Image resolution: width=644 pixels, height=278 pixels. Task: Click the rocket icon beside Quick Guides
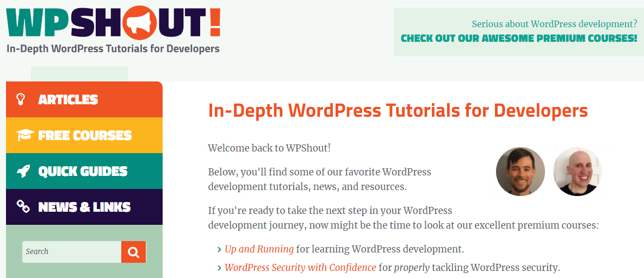click(23, 171)
